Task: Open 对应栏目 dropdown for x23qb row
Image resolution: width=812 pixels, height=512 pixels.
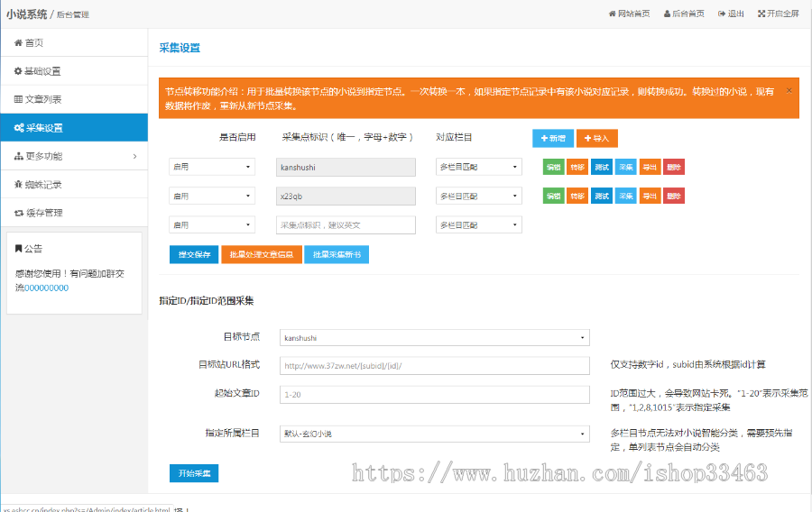Action: (x=478, y=196)
